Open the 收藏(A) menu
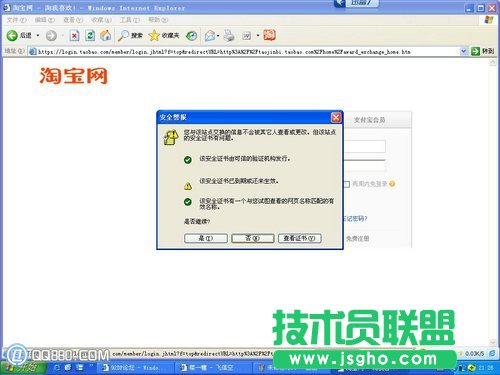The height and width of the screenshot is (375, 500). [101, 20]
